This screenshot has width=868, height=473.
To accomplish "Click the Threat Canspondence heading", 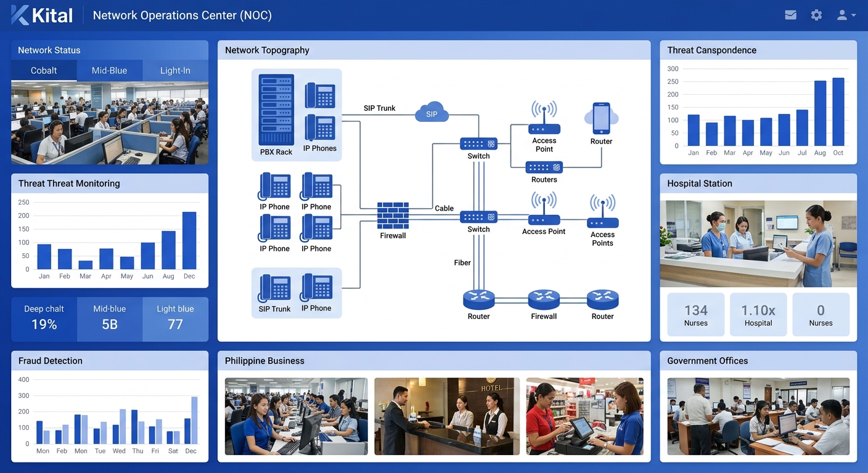I will point(712,50).
